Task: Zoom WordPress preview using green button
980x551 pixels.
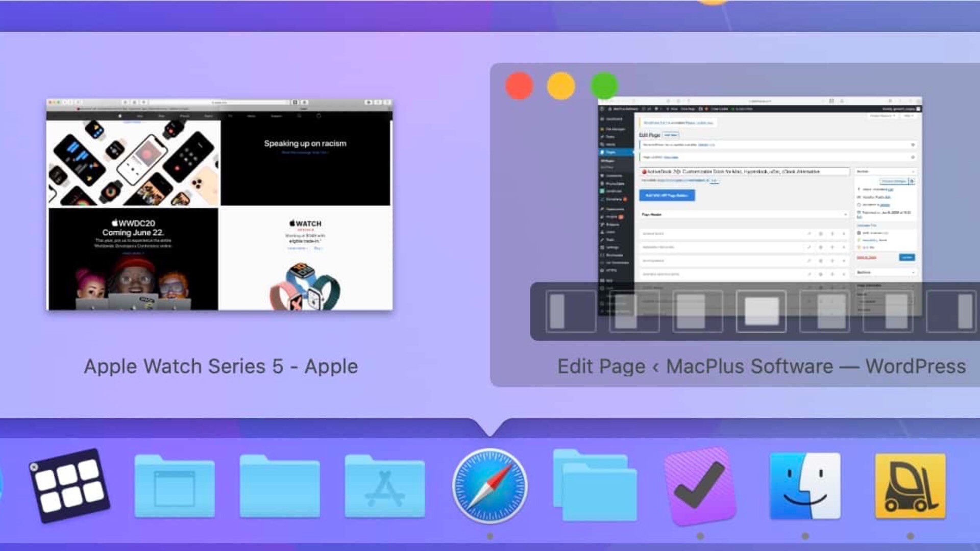Action: click(x=604, y=86)
